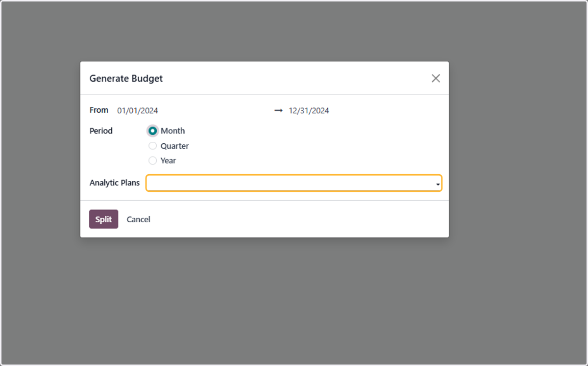588x366 pixels.
Task: Close the Generate Budget dialog
Action: 436,78
